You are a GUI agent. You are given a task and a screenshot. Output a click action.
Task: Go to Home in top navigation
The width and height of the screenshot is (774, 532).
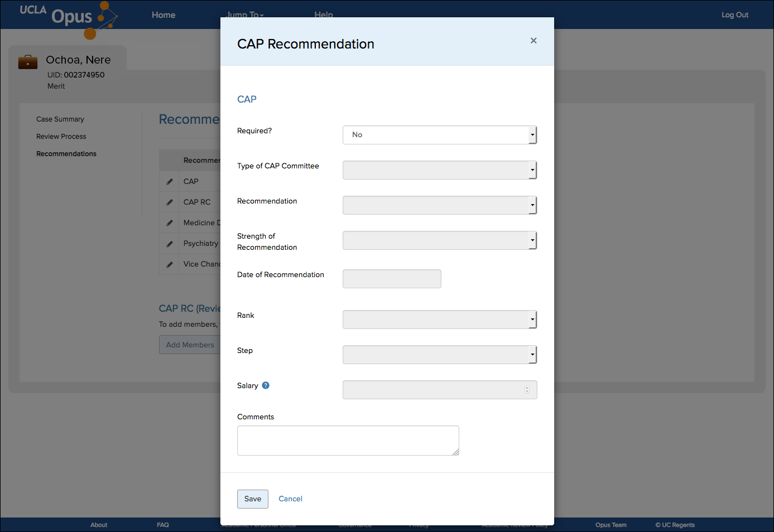[164, 15]
